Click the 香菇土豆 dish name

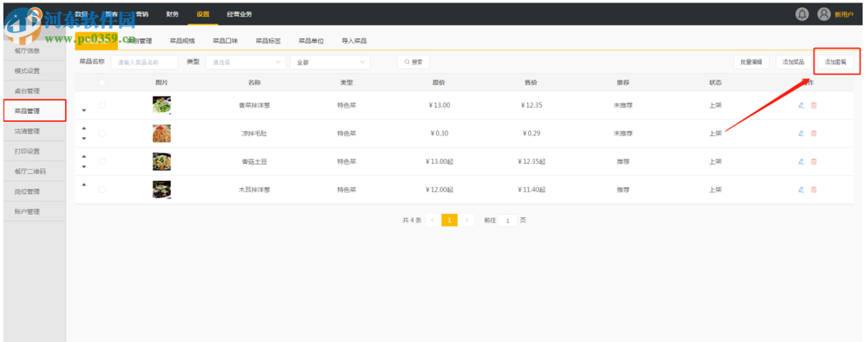coord(254,162)
